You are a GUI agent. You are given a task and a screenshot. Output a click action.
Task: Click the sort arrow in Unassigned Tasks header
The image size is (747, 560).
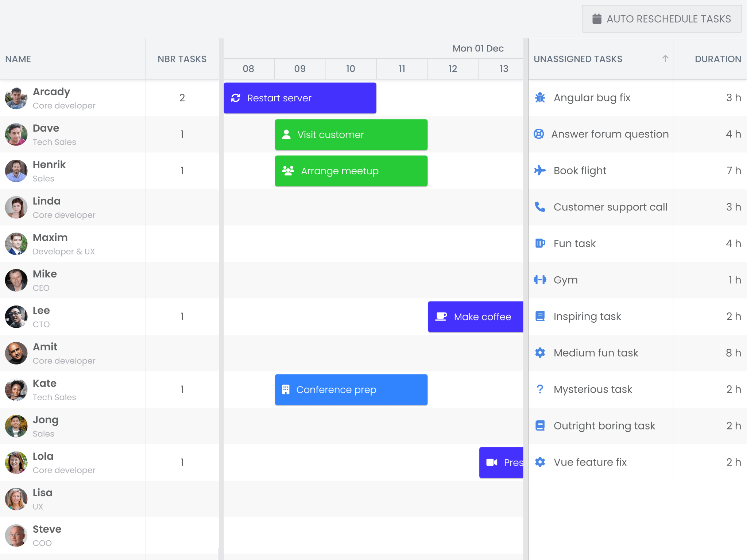(665, 59)
